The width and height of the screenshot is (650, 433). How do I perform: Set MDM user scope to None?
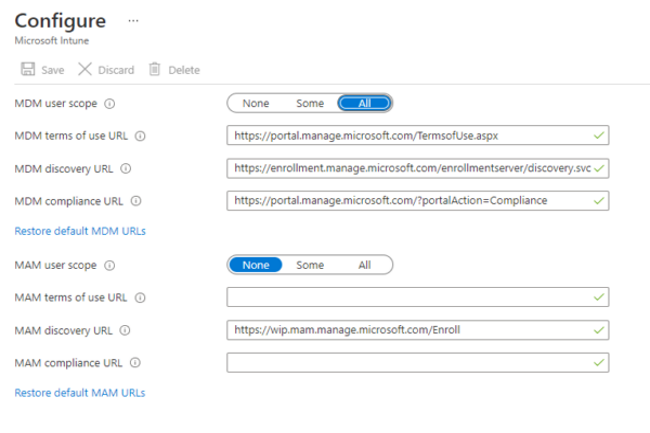[255, 103]
